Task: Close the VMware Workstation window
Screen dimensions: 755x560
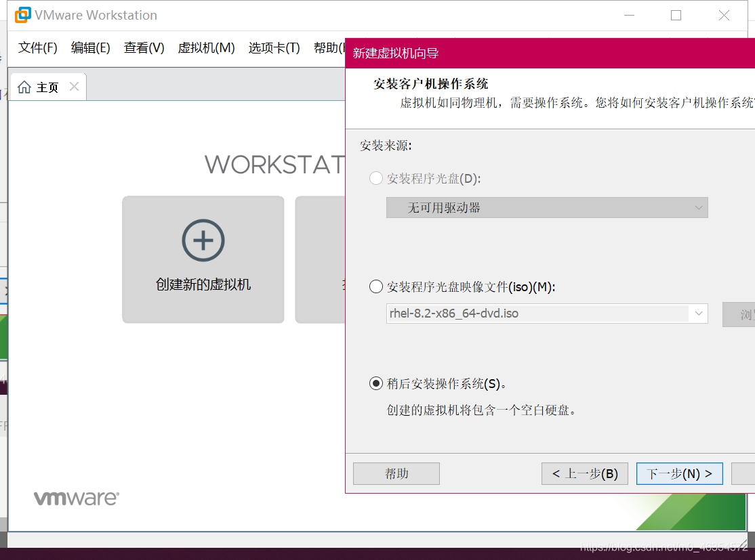Action: pos(724,16)
